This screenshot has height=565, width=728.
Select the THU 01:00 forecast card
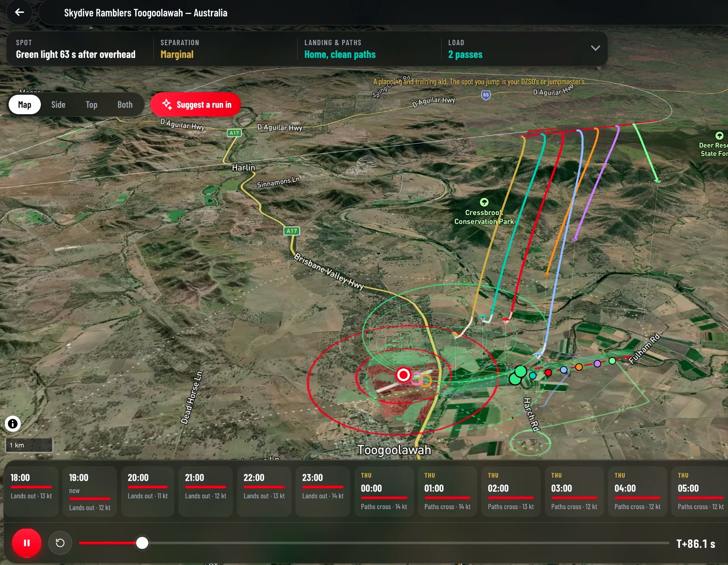click(447, 491)
